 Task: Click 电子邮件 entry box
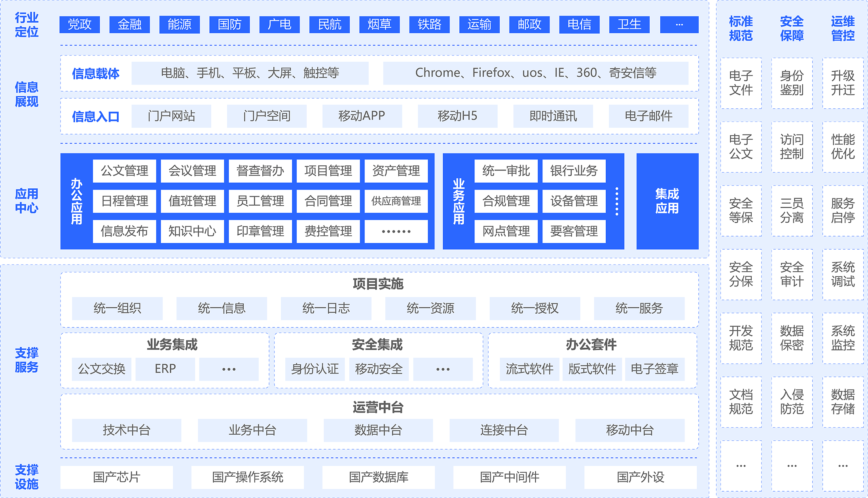pos(648,116)
